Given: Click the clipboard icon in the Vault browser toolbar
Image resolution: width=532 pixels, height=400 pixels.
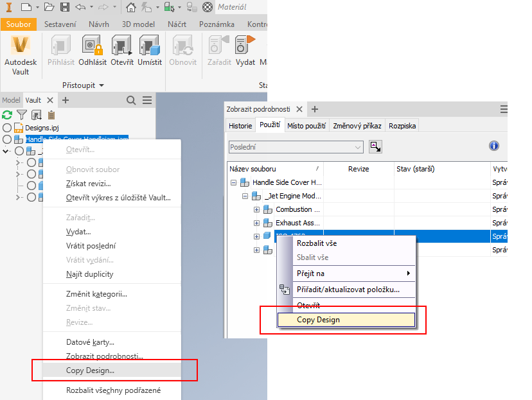Looking at the screenshot, I should pyautogui.click(x=51, y=115).
